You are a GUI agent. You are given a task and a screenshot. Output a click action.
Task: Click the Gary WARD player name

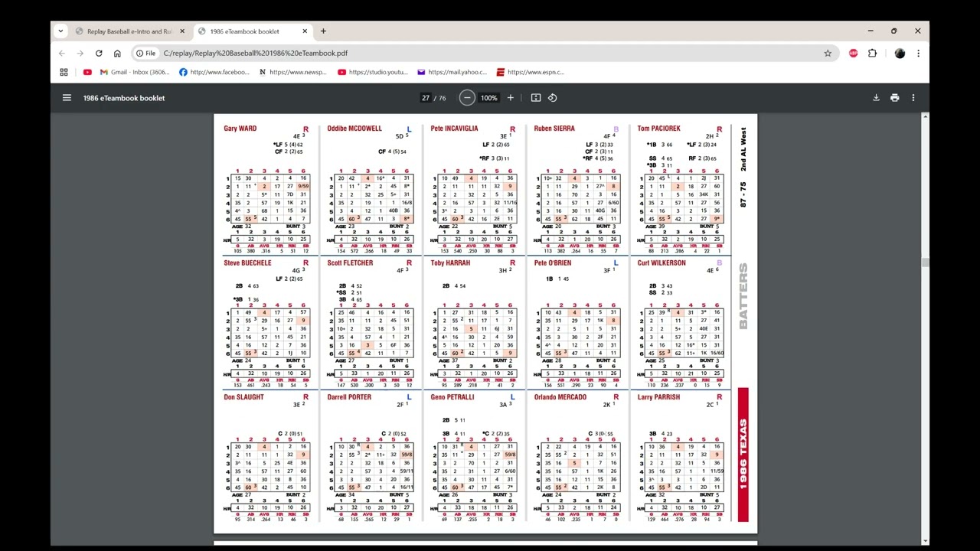(x=240, y=129)
